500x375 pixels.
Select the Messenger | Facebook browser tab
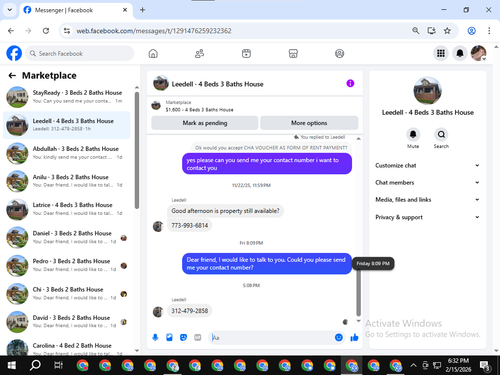[76, 10]
